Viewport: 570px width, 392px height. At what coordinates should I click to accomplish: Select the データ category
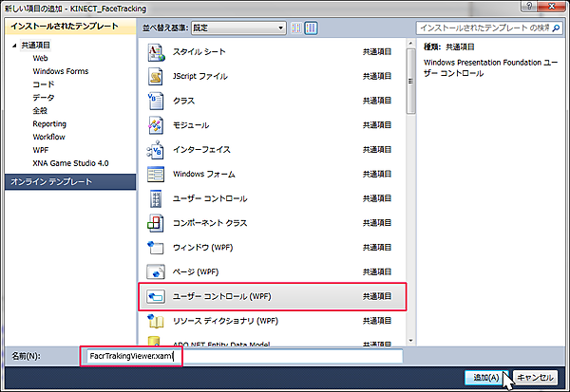tap(44, 98)
